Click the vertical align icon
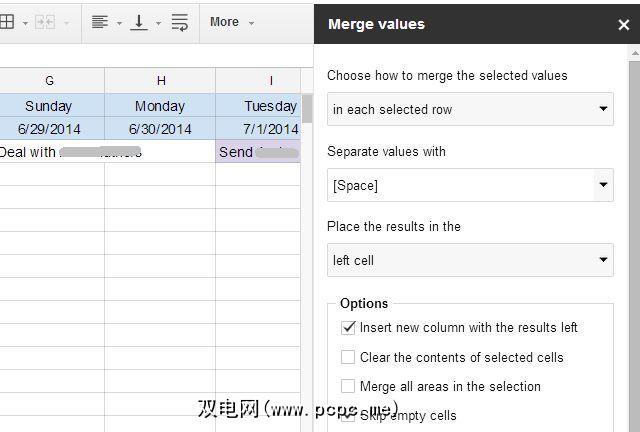This screenshot has width=640, height=432. pyautogui.click(x=139, y=22)
